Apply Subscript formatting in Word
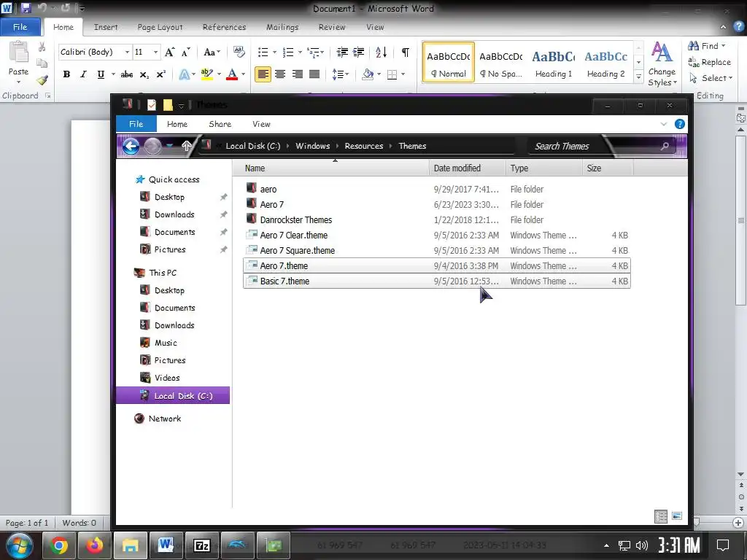 pos(144,74)
